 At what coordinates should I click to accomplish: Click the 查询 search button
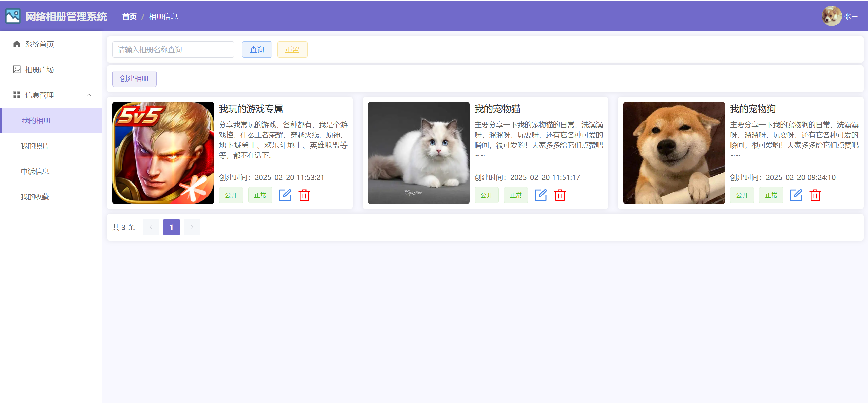tap(257, 50)
